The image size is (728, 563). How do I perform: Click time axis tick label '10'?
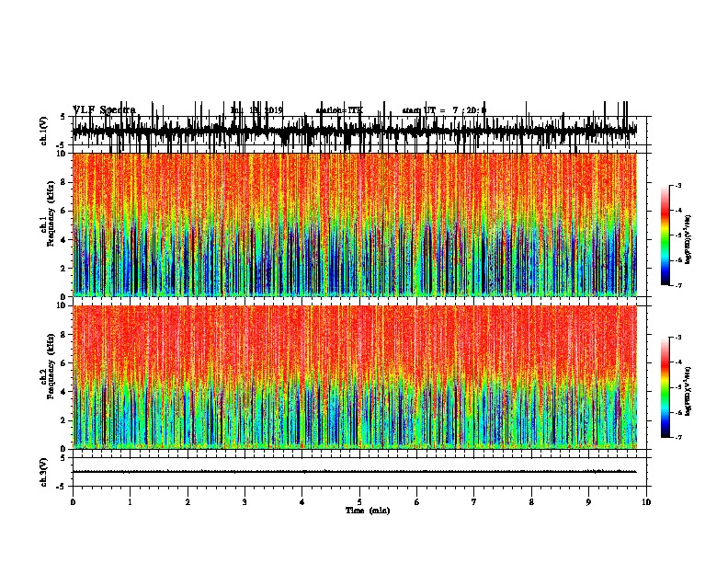point(646,502)
